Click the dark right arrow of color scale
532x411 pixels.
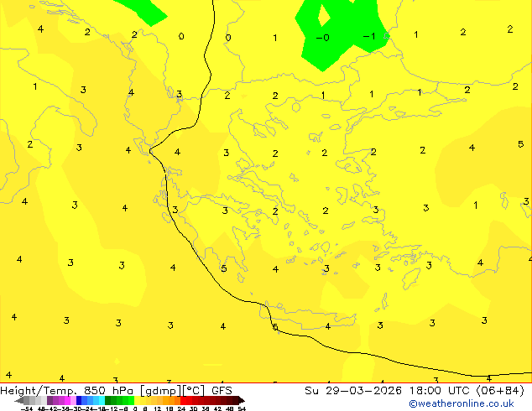click(242, 401)
